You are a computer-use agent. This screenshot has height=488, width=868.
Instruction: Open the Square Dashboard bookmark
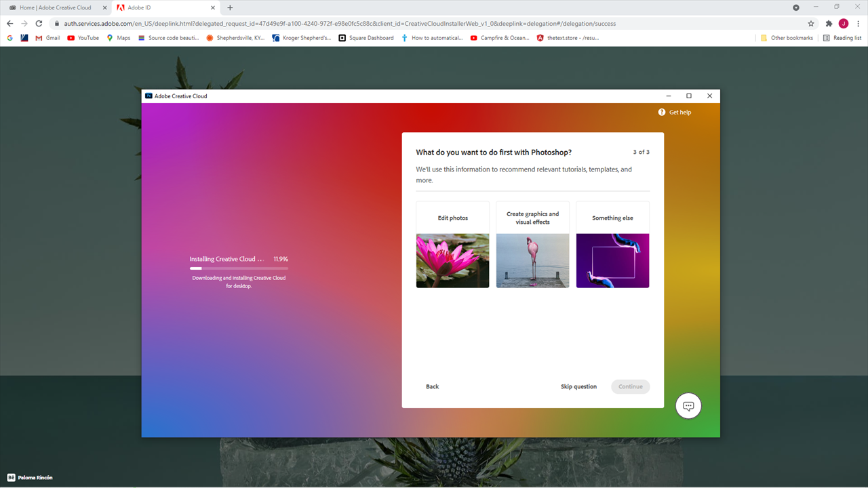366,38
